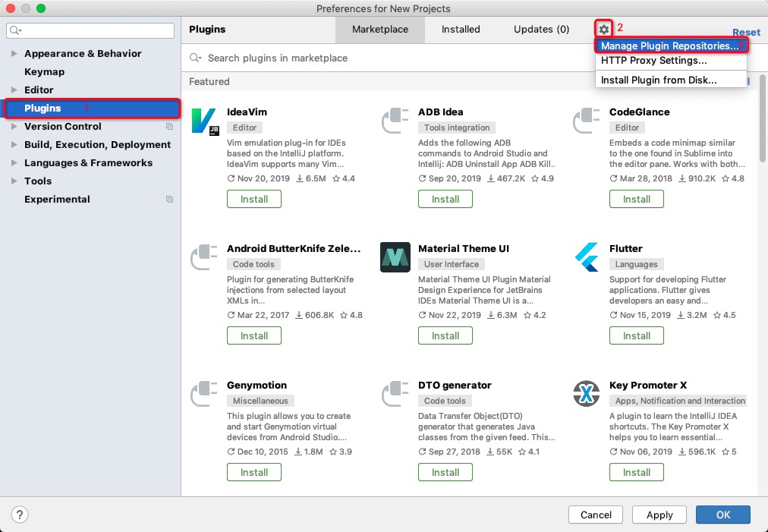Viewport: 768px width, 532px height.
Task: Install the IdeaVim plugin
Action: (254, 199)
